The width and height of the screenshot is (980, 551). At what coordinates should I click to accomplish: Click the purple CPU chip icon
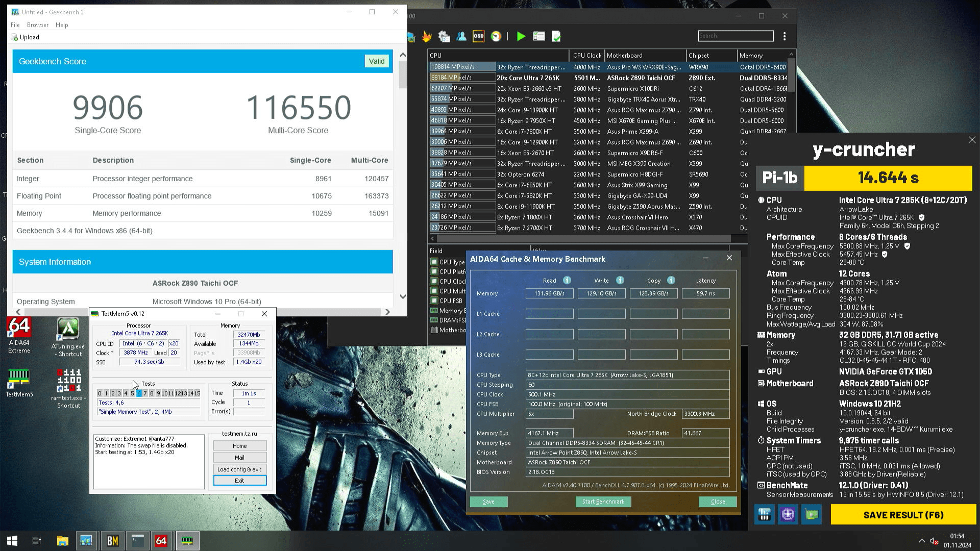788,514
